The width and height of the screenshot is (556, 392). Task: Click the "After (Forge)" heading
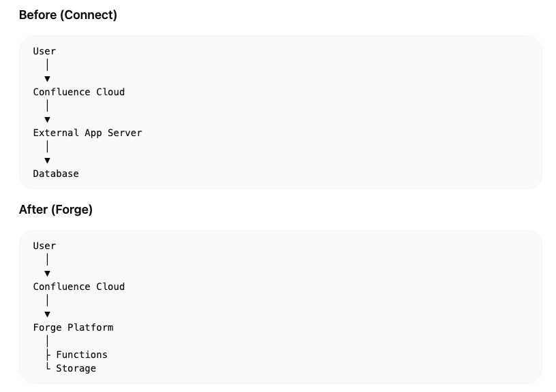(x=56, y=210)
